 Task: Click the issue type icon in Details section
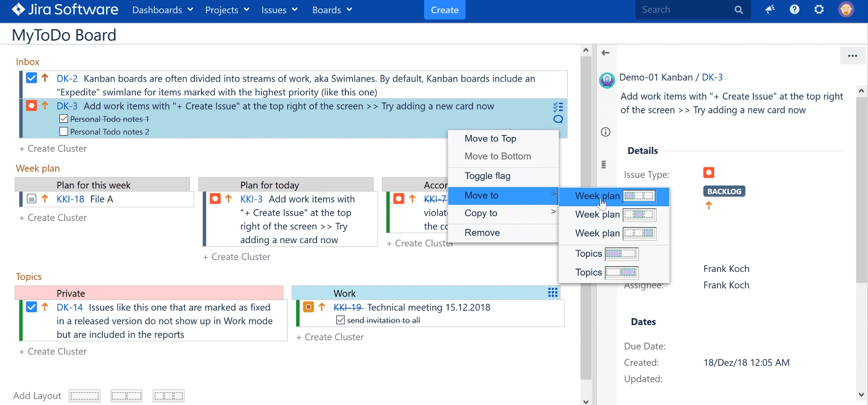(x=709, y=173)
